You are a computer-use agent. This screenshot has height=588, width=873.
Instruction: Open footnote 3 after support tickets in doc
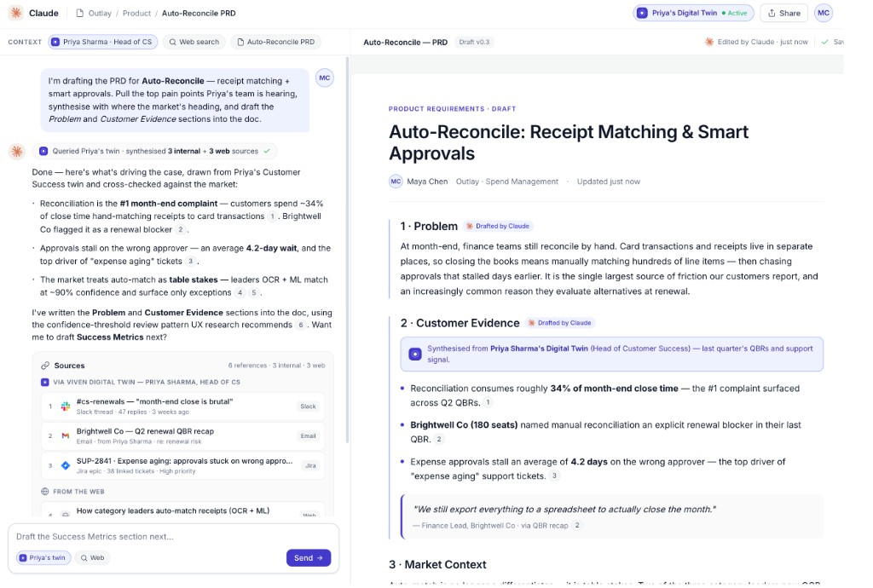point(554,476)
